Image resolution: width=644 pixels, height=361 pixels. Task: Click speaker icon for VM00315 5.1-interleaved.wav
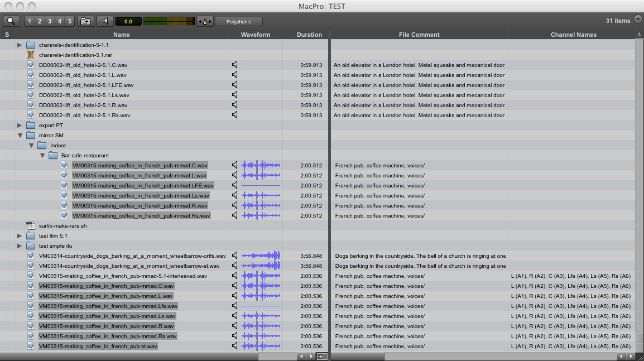[235, 276]
